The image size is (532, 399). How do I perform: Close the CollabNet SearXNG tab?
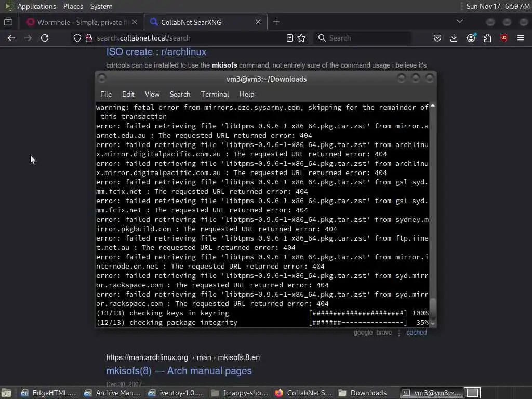[258, 22]
